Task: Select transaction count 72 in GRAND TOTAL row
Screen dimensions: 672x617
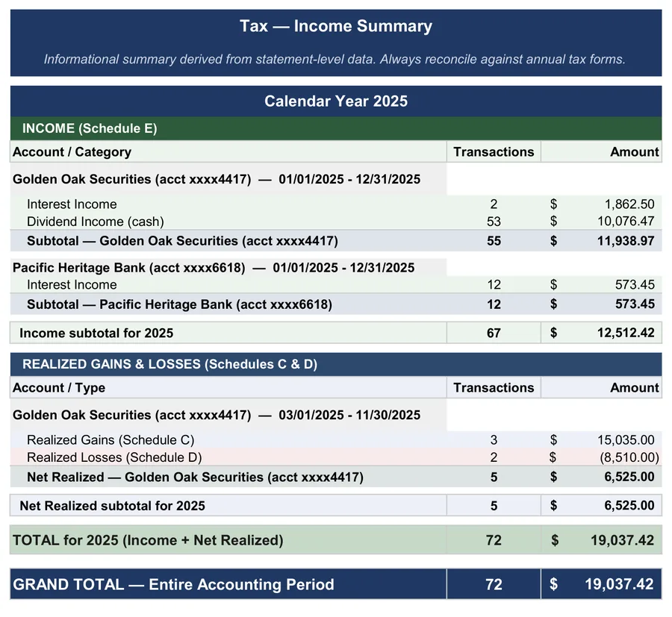Action: pos(494,584)
